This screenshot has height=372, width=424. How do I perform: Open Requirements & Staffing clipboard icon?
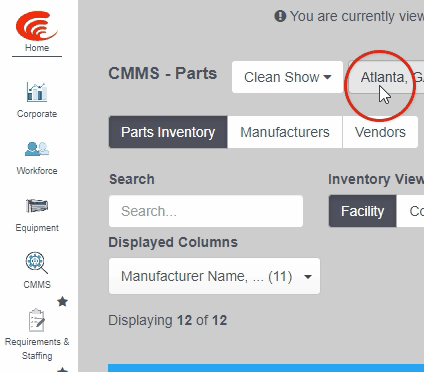coord(37,320)
